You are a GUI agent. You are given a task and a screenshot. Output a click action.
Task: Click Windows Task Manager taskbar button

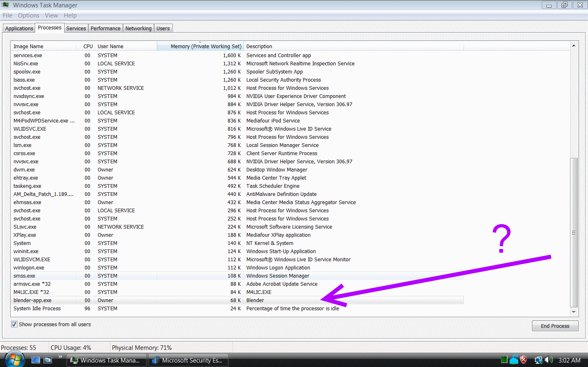107,360
